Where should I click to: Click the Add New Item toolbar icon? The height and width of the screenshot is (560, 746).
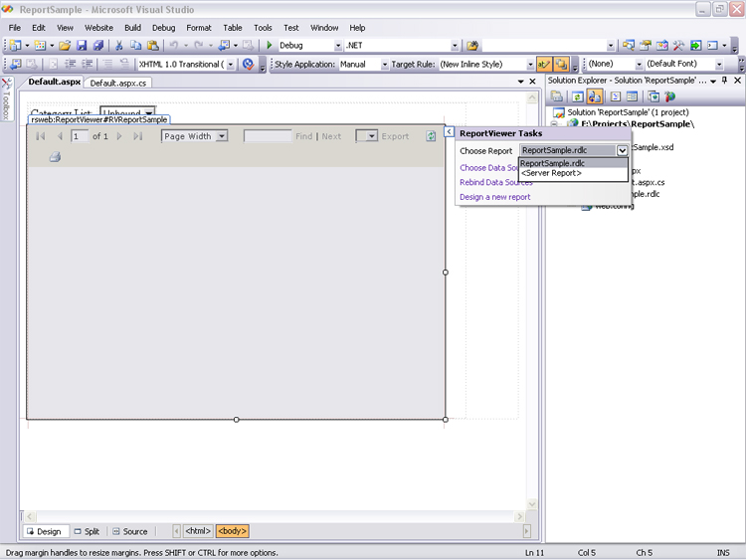click(41, 45)
